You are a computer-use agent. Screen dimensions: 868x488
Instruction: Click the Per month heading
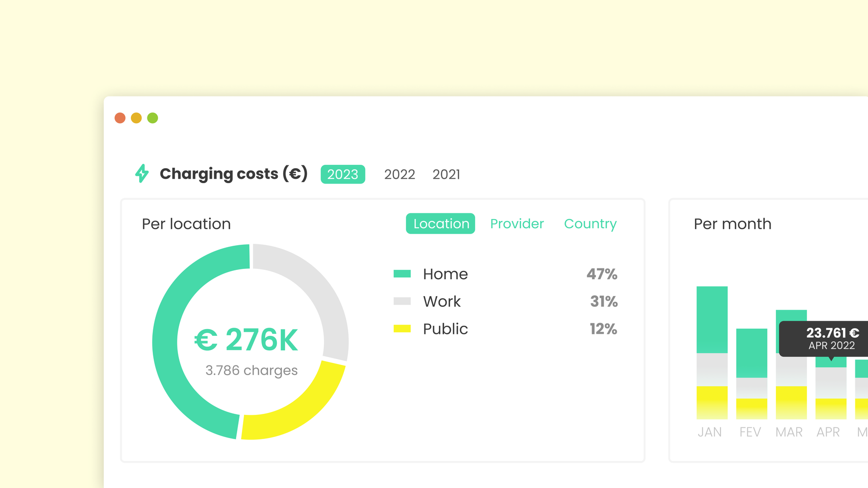732,224
